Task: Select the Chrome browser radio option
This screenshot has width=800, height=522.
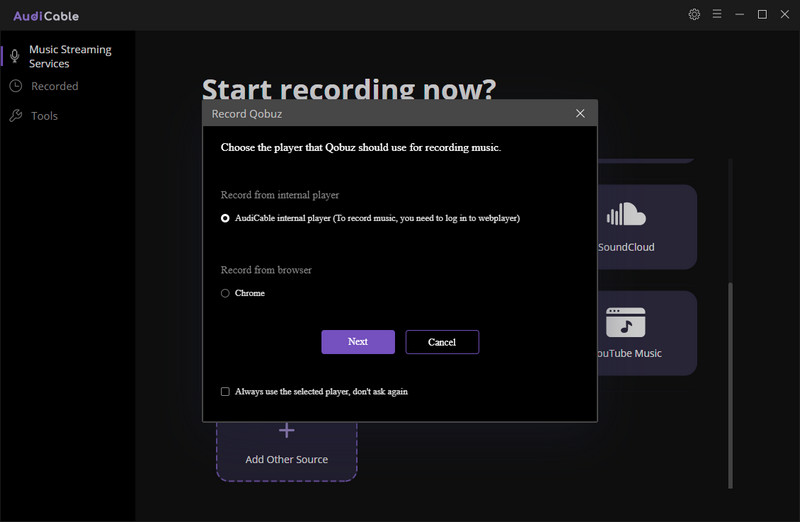Action: (225, 293)
